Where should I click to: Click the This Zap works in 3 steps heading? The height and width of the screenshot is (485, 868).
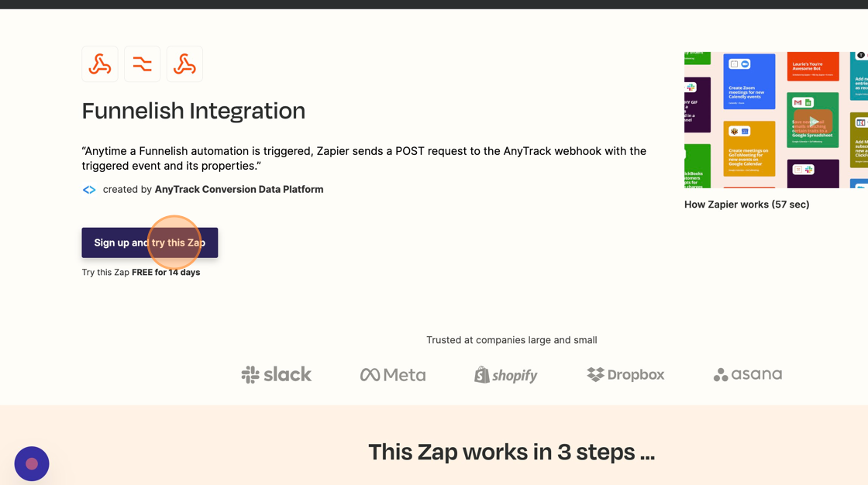[511, 452]
